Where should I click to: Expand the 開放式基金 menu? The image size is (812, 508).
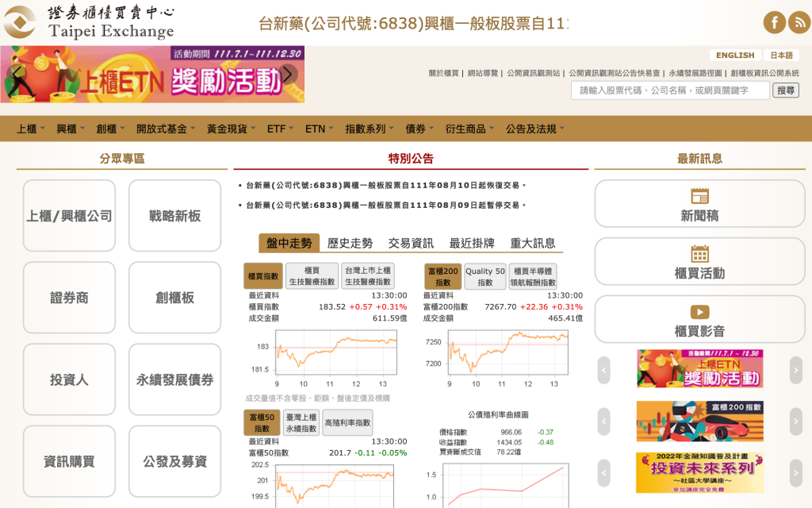click(x=165, y=129)
